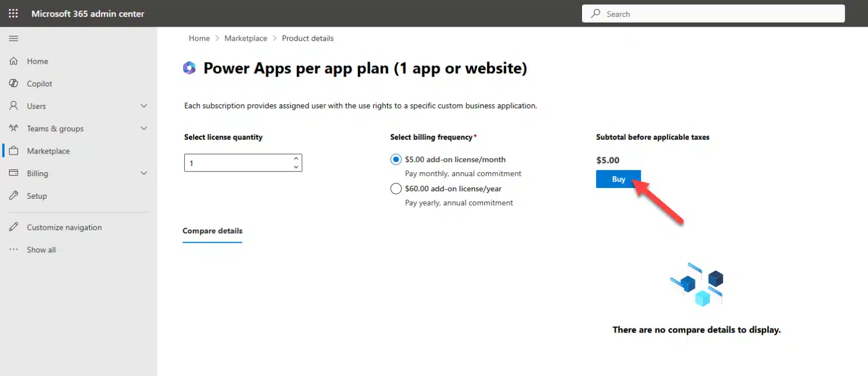The width and height of the screenshot is (868, 376).
Task: Go to Marketplace breadcrumb link
Action: [246, 38]
